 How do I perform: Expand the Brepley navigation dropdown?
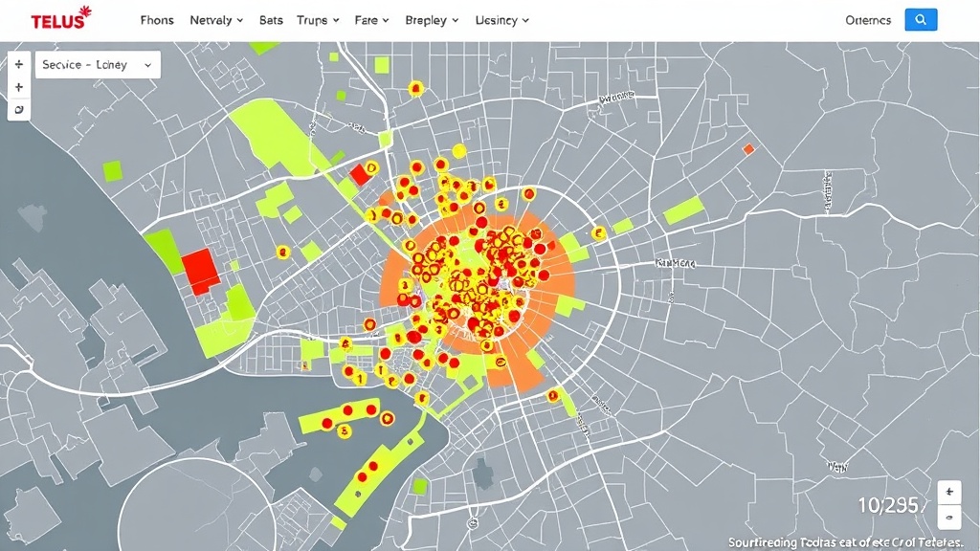point(432,20)
